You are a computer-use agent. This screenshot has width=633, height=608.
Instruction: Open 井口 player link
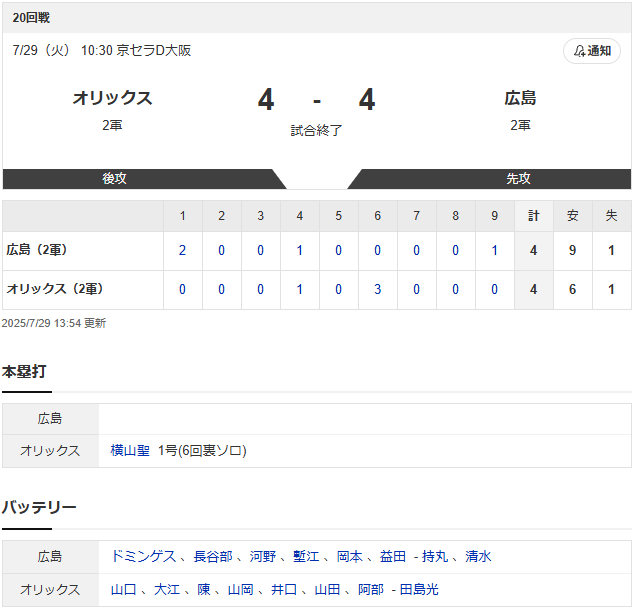284,589
